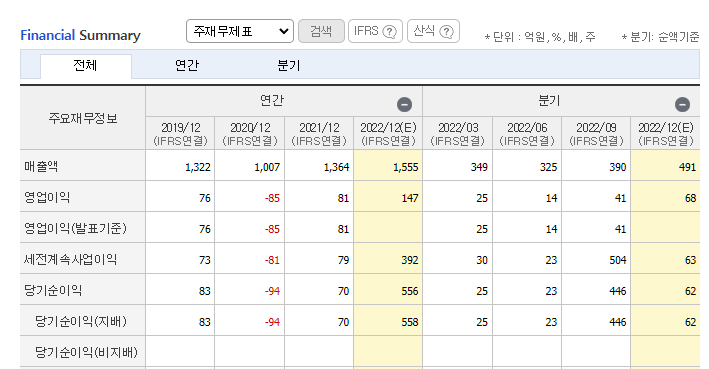Select the 558 controlling net income estimate

point(410,322)
